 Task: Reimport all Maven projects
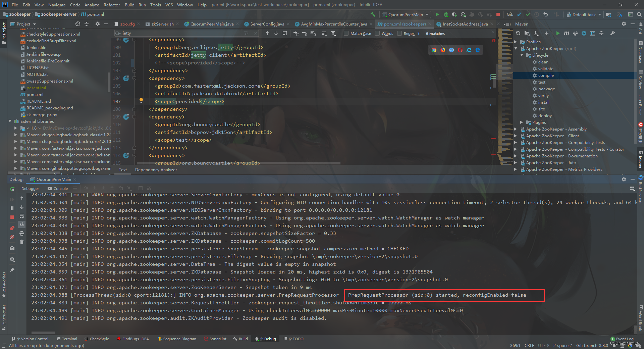[518, 33]
